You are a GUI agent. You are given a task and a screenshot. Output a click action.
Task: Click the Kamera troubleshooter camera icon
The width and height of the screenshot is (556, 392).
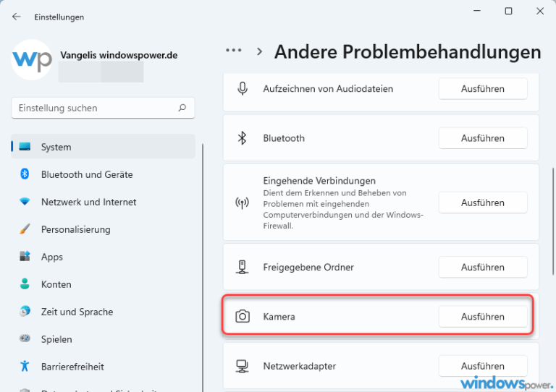243,317
